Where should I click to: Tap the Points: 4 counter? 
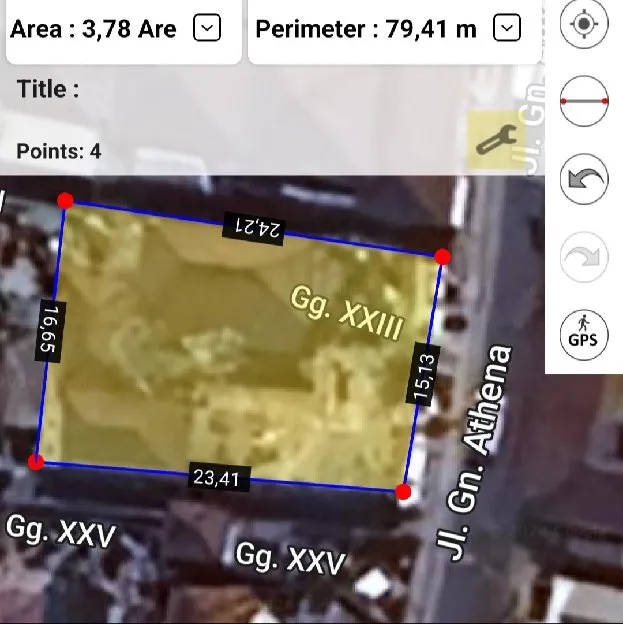pyautogui.click(x=59, y=151)
